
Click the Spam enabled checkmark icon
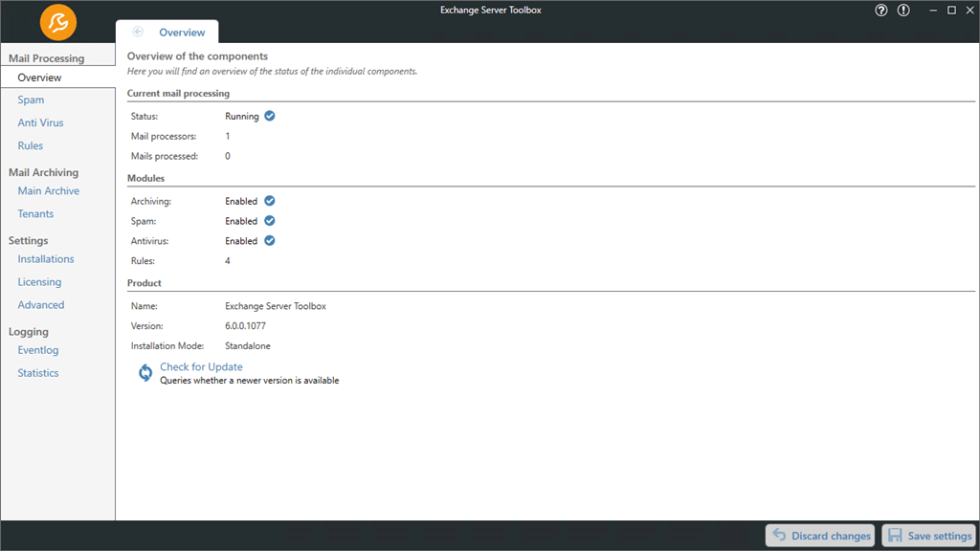pyautogui.click(x=270, y=221)
